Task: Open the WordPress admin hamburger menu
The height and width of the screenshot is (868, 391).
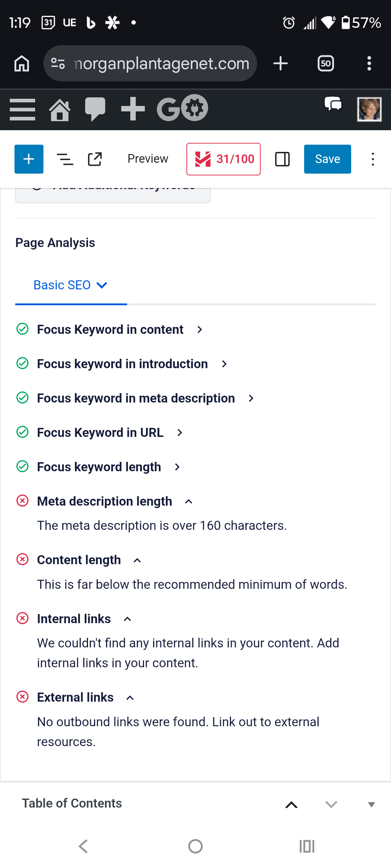Action: (x=22, y=109)
